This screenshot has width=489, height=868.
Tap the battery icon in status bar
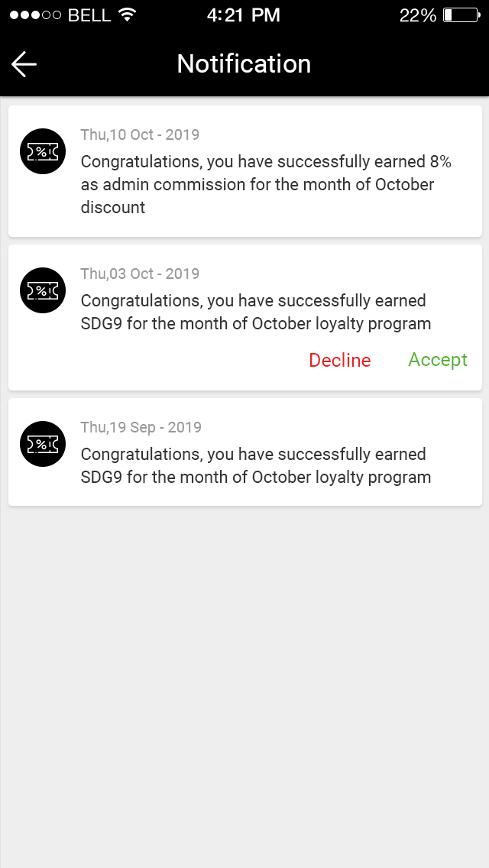pyautogui.click(x=460, y=15)
